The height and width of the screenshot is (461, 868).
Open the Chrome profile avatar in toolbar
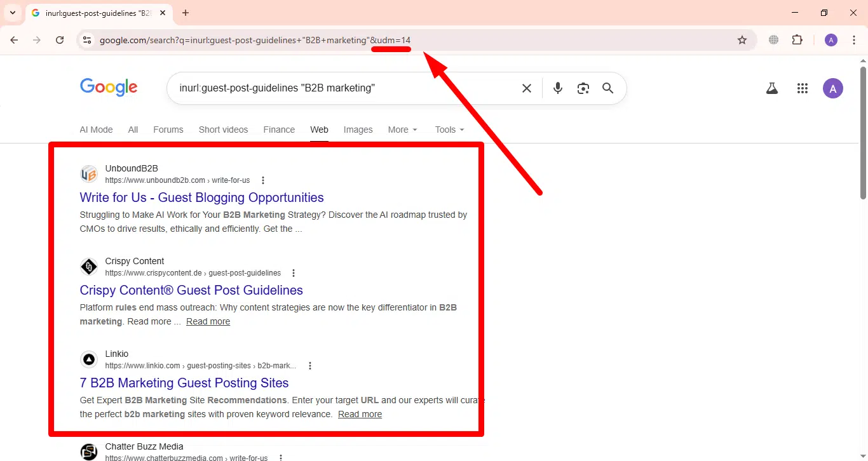831,40
